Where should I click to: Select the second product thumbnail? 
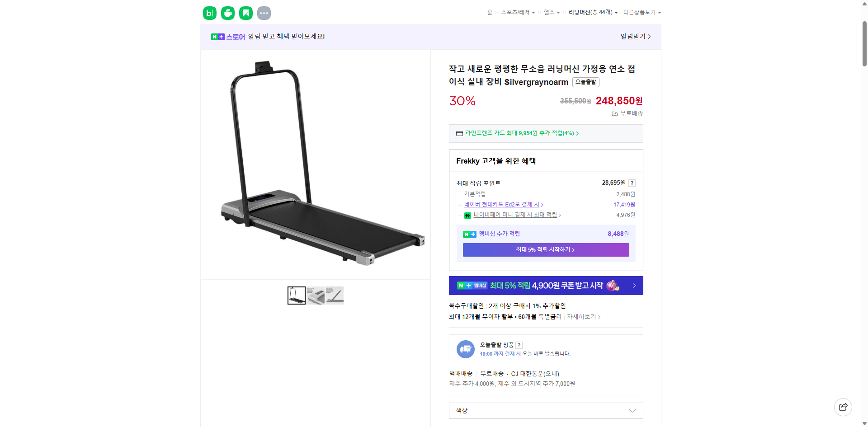coord(315,295)
